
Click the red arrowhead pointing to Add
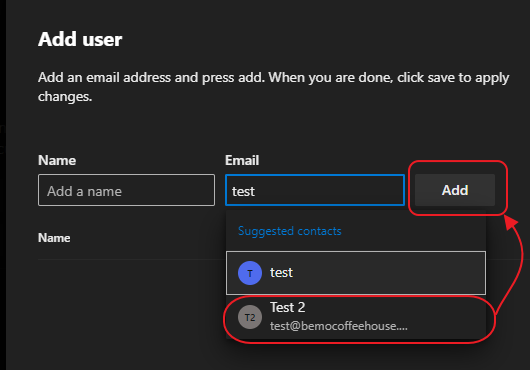(x=511, y=223)
